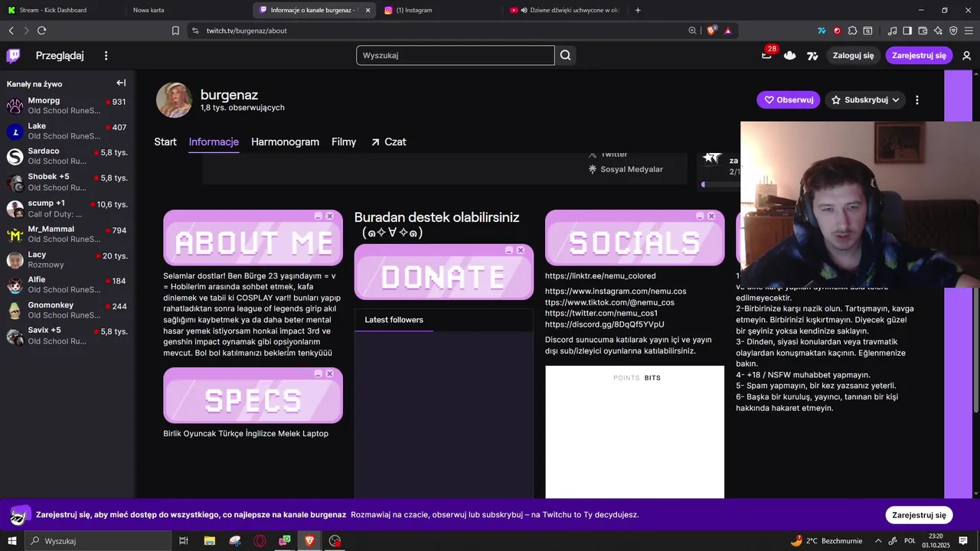Click the red circular extension icon

tap(837, 31)
